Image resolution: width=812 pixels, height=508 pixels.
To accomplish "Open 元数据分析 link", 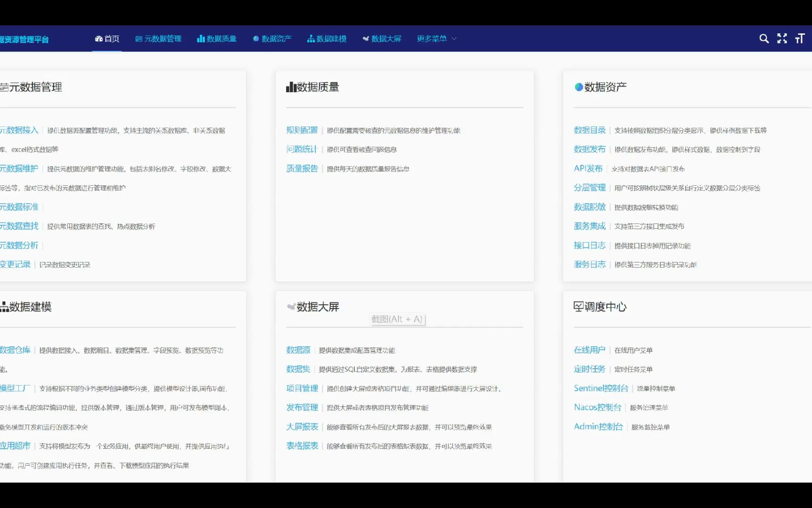I will 19,246.
